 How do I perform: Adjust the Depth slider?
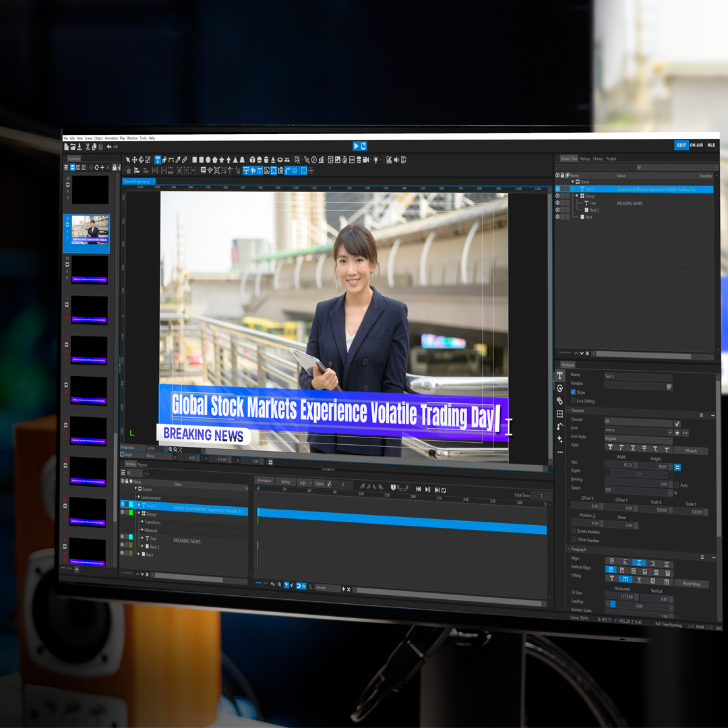pyautogui.click(x=638, y=474)
